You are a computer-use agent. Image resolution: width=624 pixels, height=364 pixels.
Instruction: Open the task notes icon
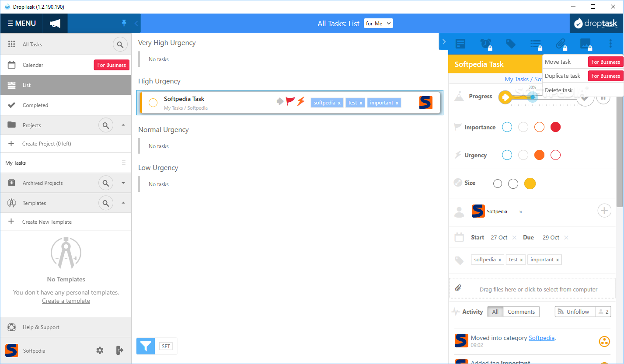tap(460, 44)
